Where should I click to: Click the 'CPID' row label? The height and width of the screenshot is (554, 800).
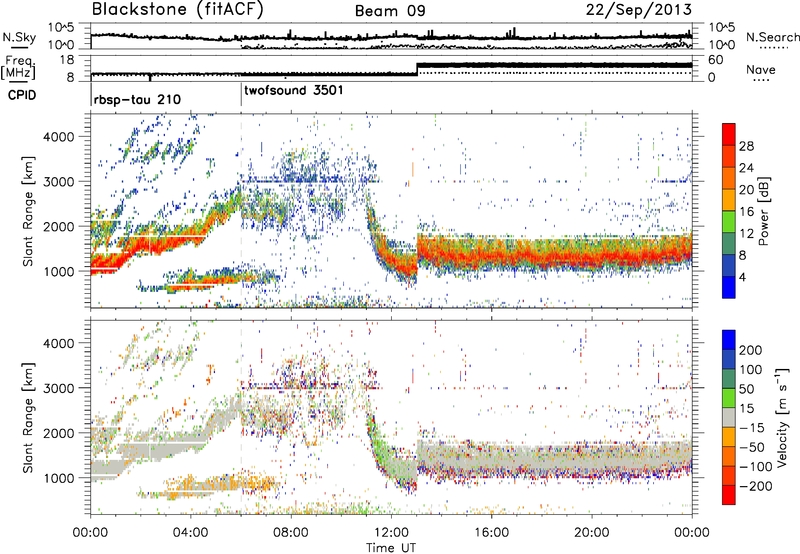pos(22,95)
